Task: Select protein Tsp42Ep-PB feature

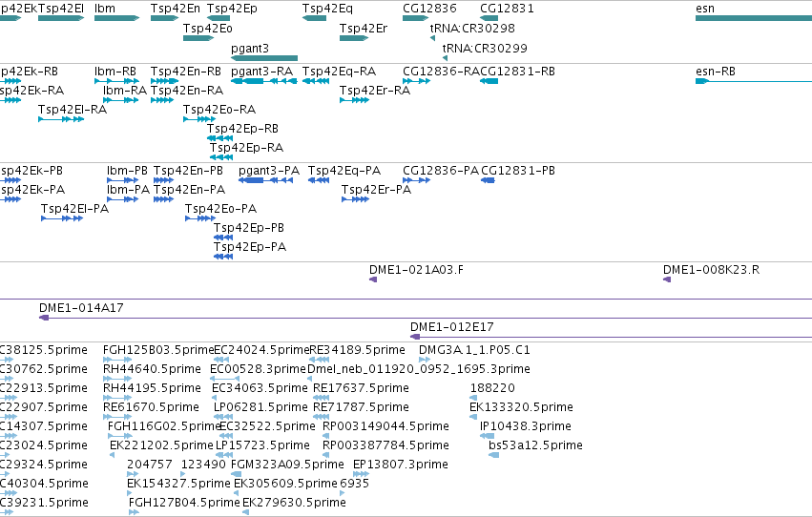Action: click(223, 238)
